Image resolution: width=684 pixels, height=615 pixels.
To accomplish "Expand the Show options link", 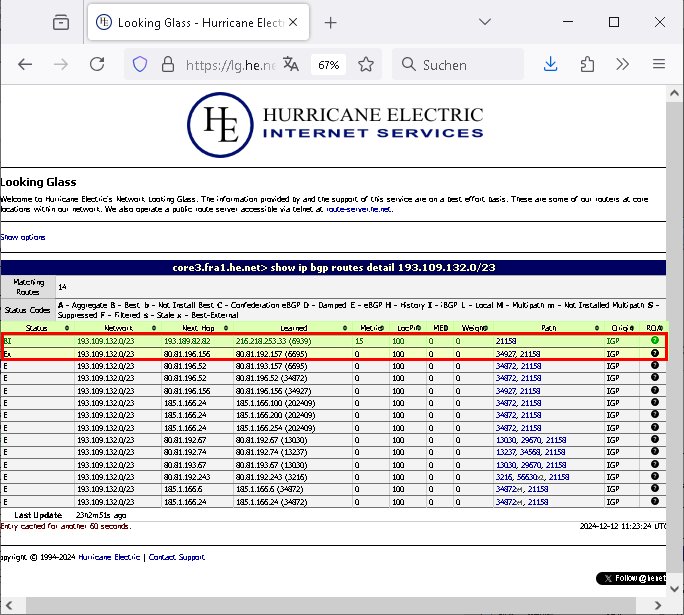I will pos(22,237).
